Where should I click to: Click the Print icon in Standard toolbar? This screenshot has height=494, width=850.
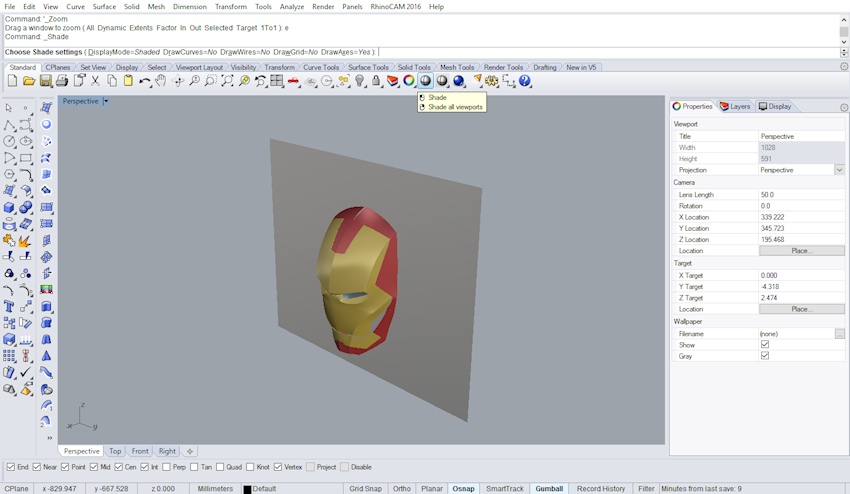coord(62,81)
